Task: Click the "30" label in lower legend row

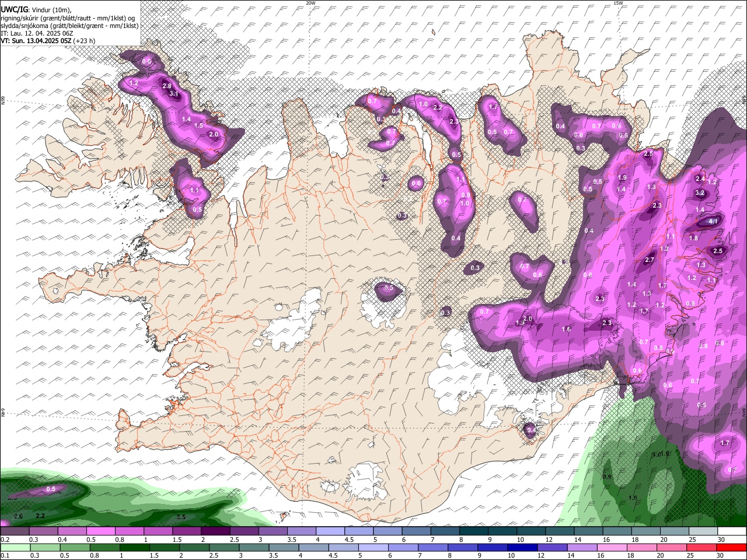Action: [x=720, y=555]
